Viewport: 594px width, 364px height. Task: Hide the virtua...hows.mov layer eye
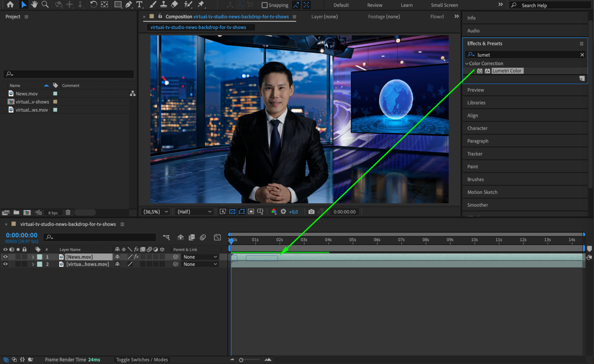point(5,264)
